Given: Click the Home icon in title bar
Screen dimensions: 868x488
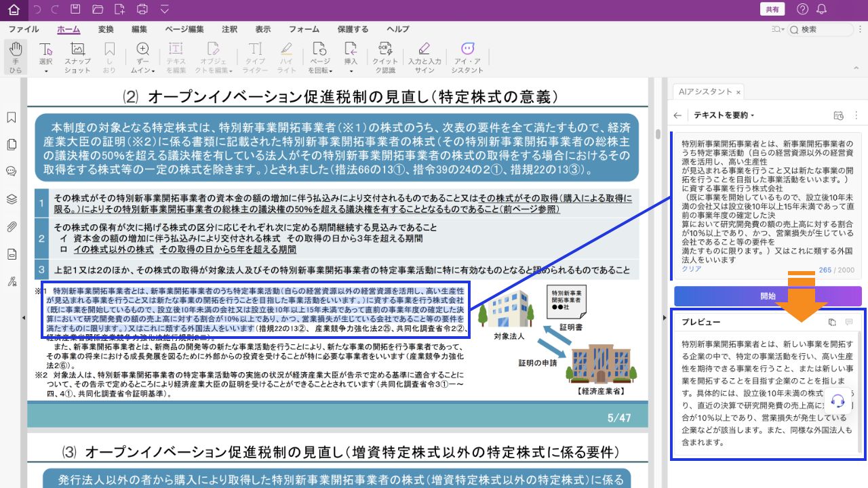Looking at the screenshot, I should 14,9.
